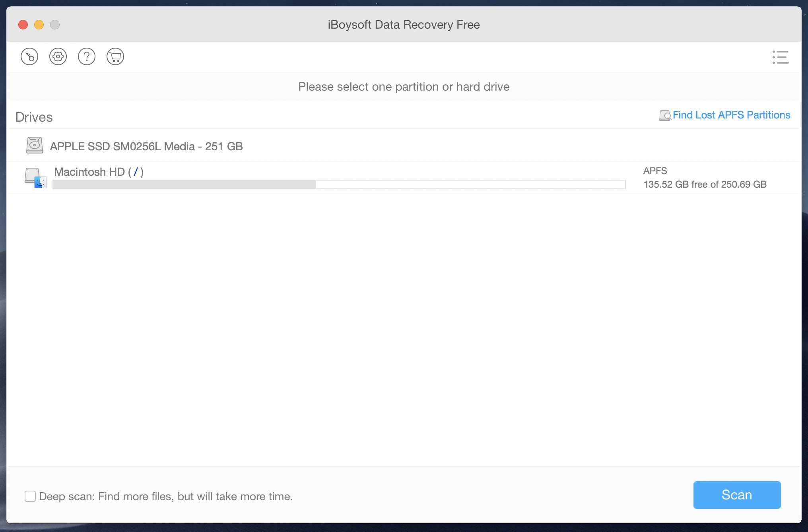Select the Macintosh HD partition icon
This screenshot has width=808, height=532.
click(36, 177)
